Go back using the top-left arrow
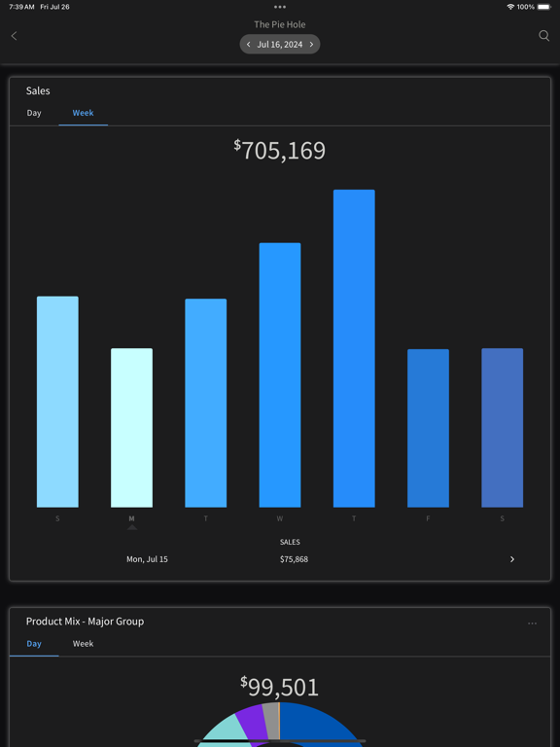The image size is (560, 747). click(x=14, y=36)
